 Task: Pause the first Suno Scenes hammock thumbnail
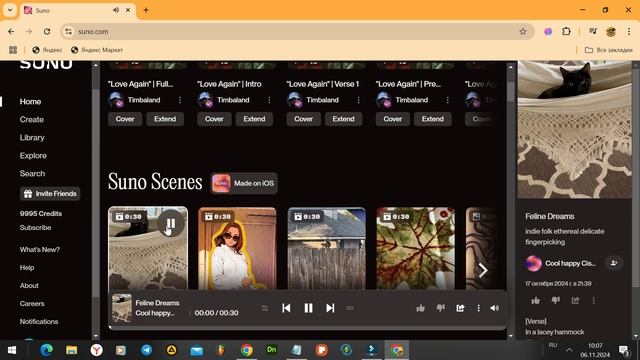171,223
